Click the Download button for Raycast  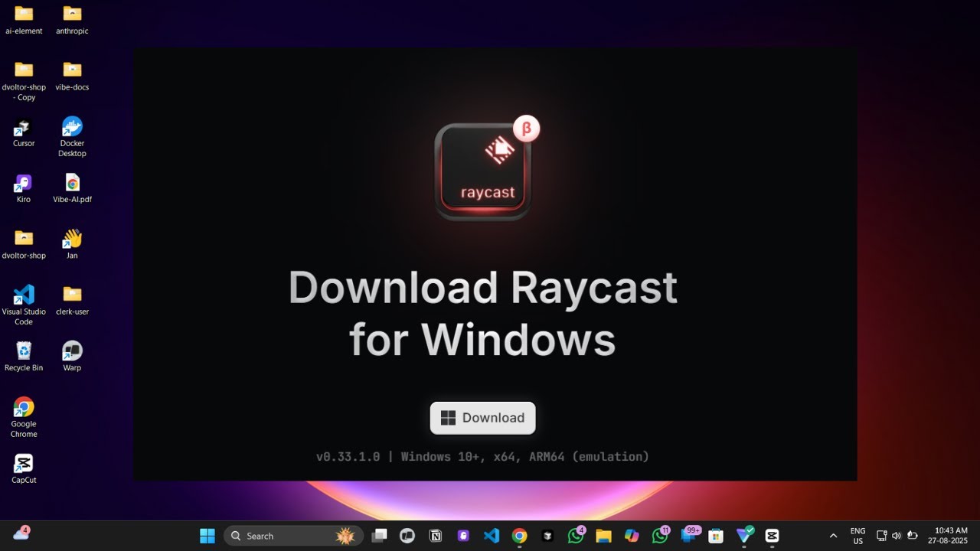coord(482,418)
